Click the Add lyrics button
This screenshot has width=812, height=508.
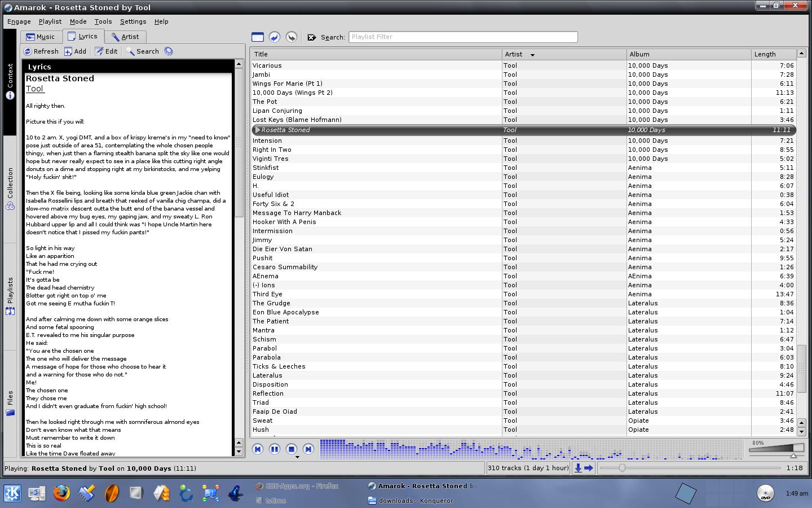[x=75, y=51]
